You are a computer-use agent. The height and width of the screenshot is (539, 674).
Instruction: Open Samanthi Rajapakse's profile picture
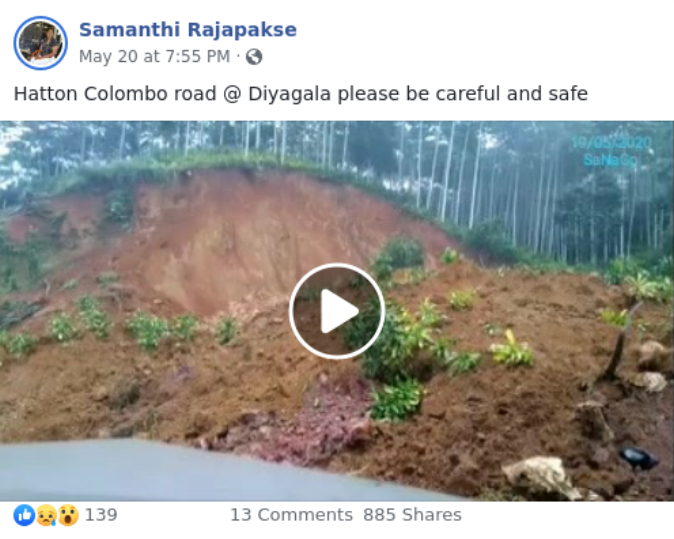pyautogui.click(x=40, y=43)
